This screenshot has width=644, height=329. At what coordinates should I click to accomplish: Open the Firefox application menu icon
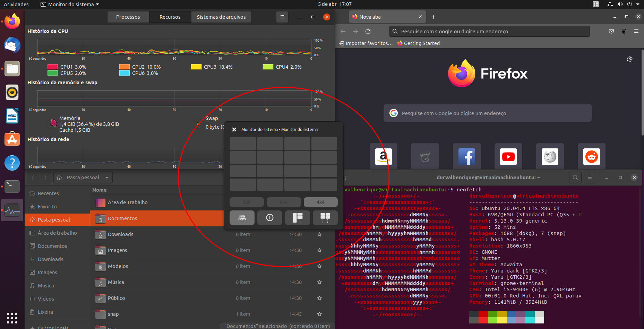click(x=637, y=31)
